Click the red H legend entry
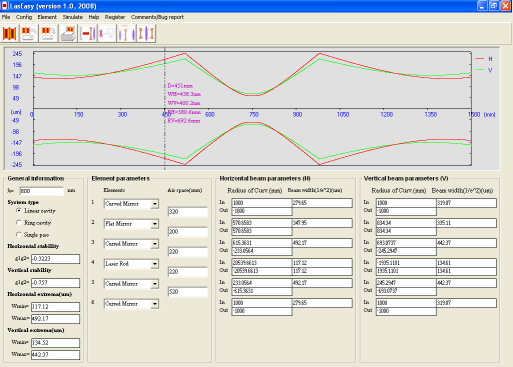 click(484, 59)
